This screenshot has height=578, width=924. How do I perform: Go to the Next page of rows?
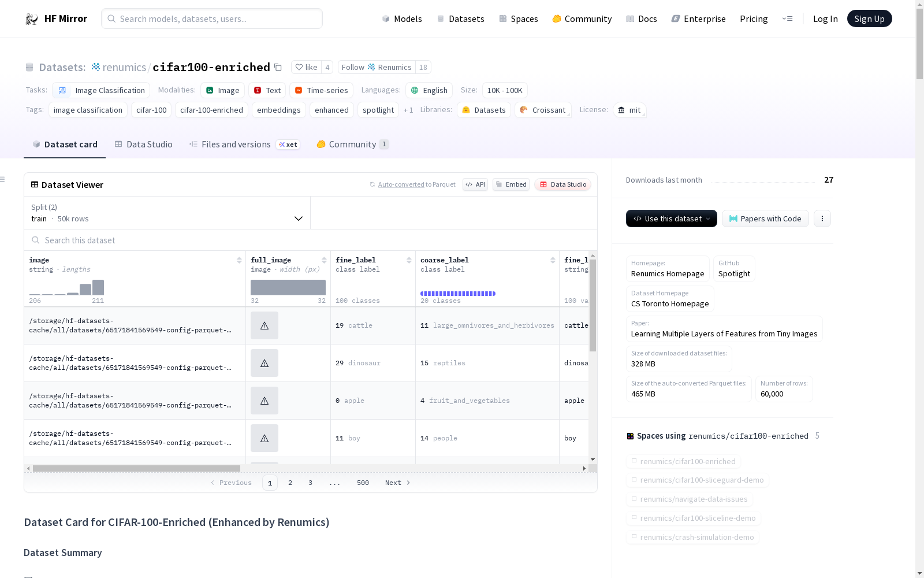pyautogui.click(x=398, y=483)
